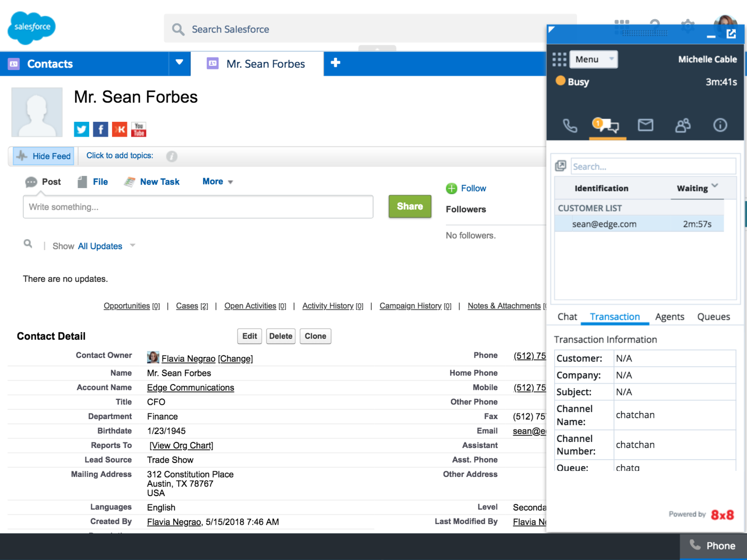Open the Open Activities link
The height and width of the screenshot is (560, 747).
[x=250, y=306]
